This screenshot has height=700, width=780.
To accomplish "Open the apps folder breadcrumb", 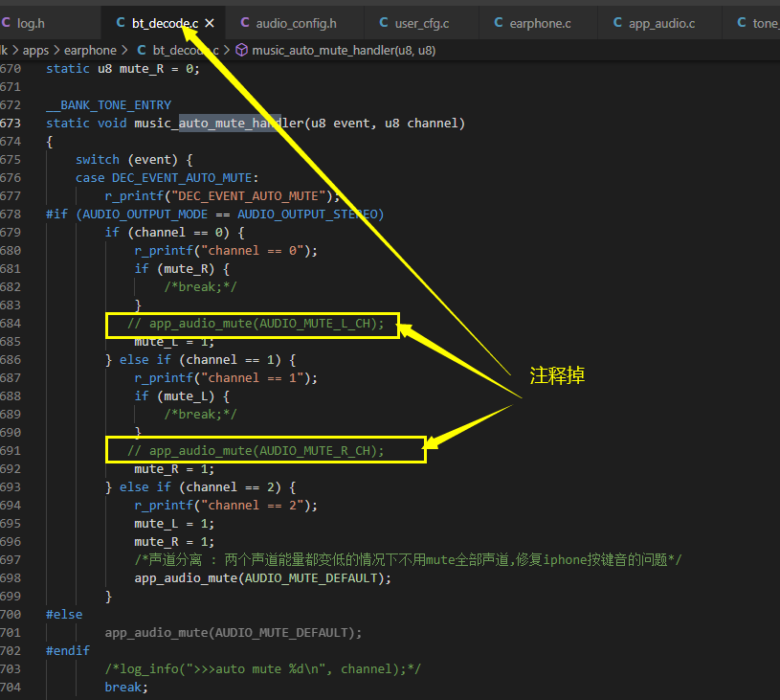I will [35, 51].
